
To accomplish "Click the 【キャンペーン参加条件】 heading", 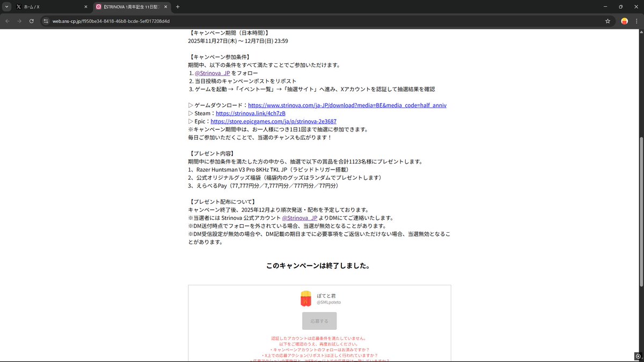I will click(220, 57).
